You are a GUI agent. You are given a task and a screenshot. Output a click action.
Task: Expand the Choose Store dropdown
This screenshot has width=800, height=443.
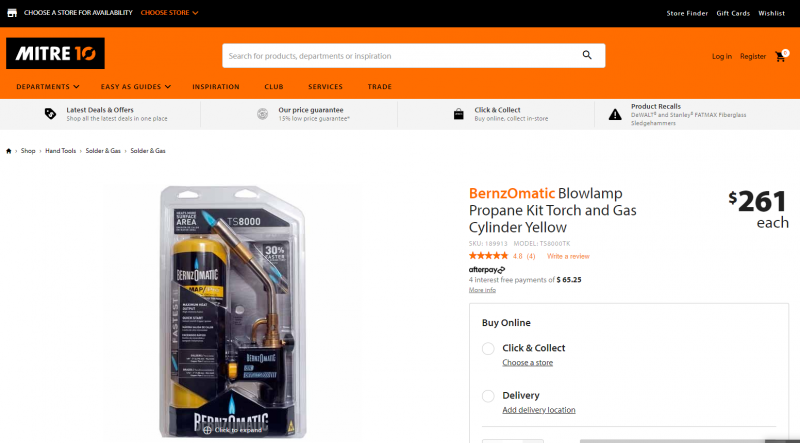tap(169, 13)
